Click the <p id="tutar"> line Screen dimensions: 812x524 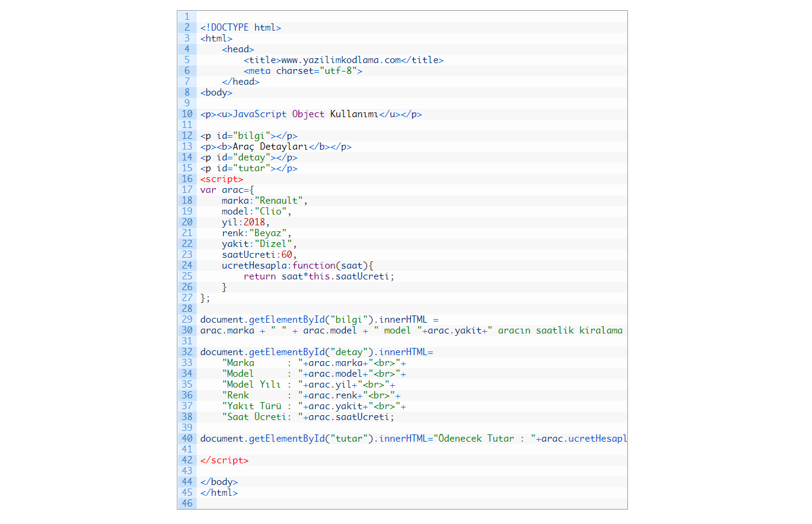click(249, 168)
